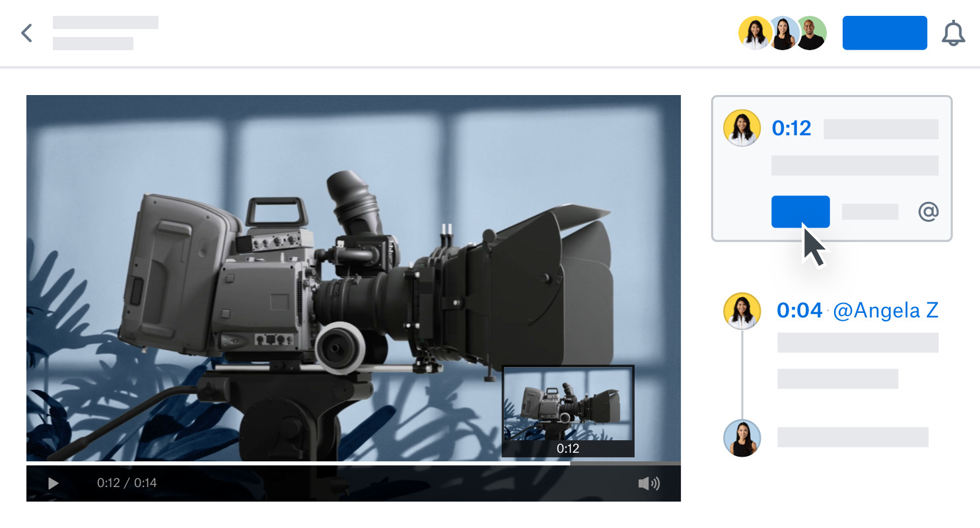Click the 0:12 preview thumbnail over the video
The width and height of the screenshot is (980, 528).
pyautogui.click(x=568, y=404)
